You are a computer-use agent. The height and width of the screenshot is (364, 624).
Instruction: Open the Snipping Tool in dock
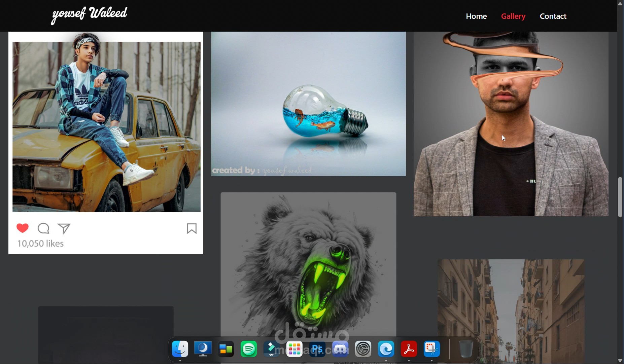pyautogui.click(x=432, y=349)
